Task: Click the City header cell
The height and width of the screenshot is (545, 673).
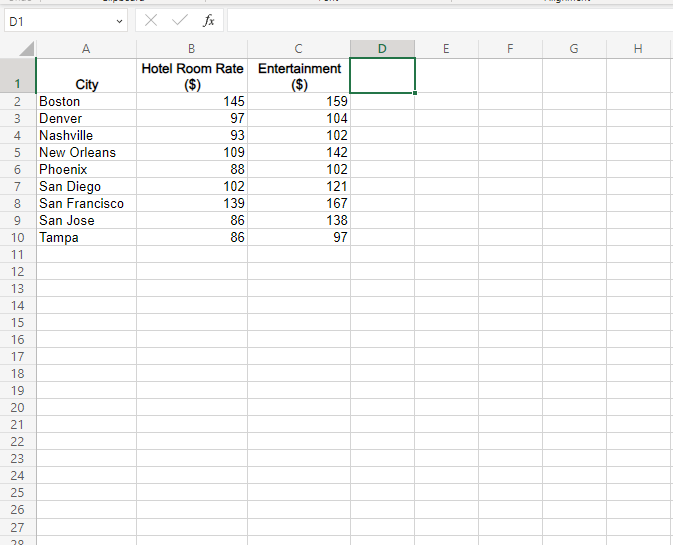Action: coord(86,76)
